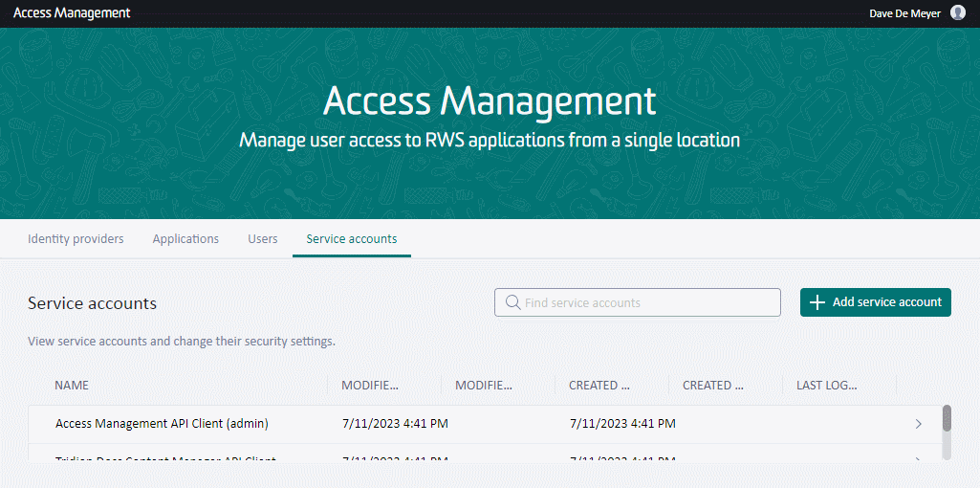Expand the Access Management API Client row chevron
The image size is (980, 488).
click(x=919, y=424)
